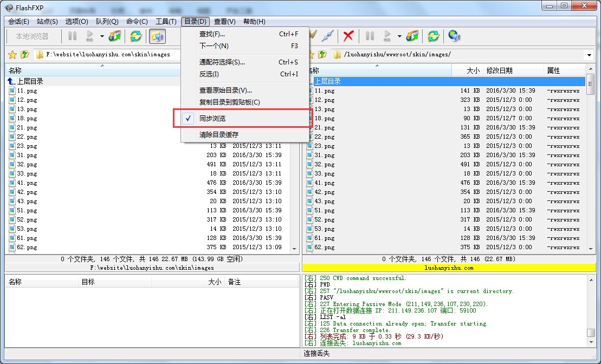Click queue pane 目标 column header

115,282
